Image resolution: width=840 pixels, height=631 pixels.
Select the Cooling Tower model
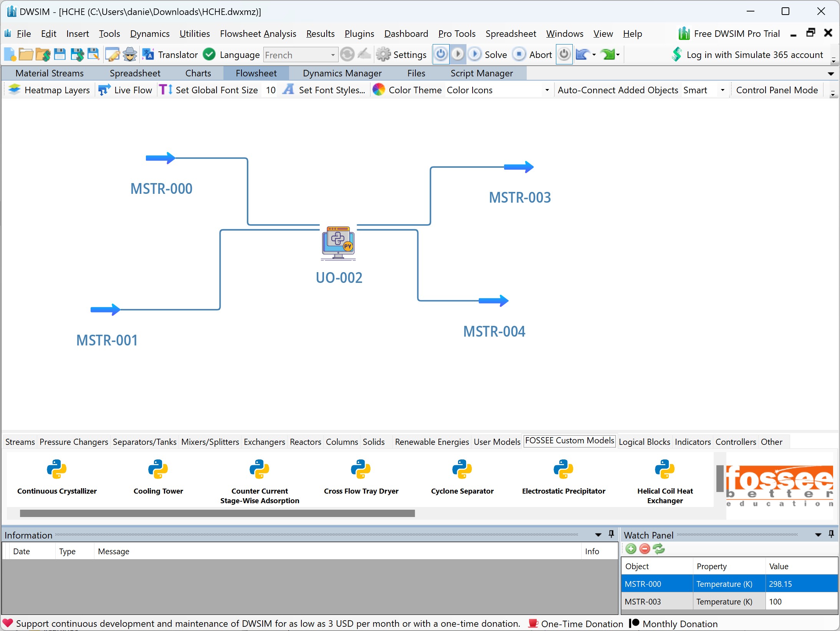tap(158, 477)
